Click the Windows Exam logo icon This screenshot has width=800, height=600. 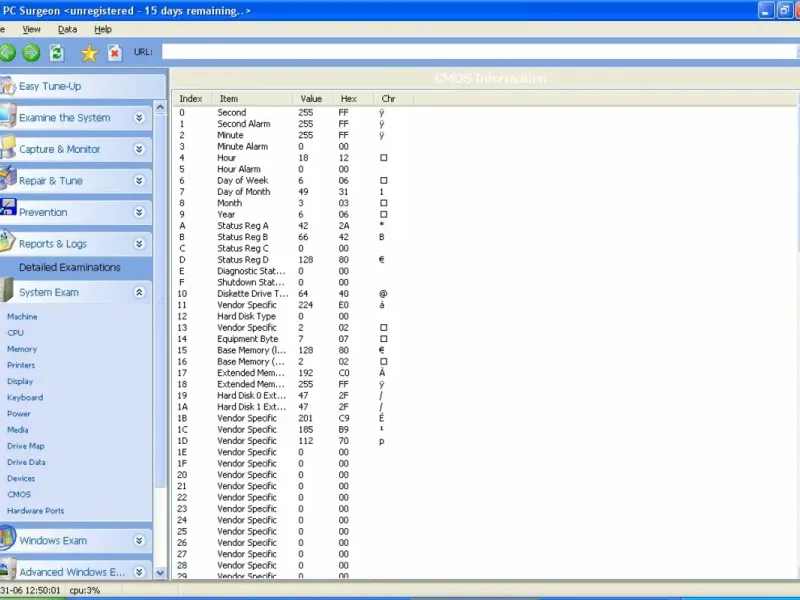click(7, 539)
